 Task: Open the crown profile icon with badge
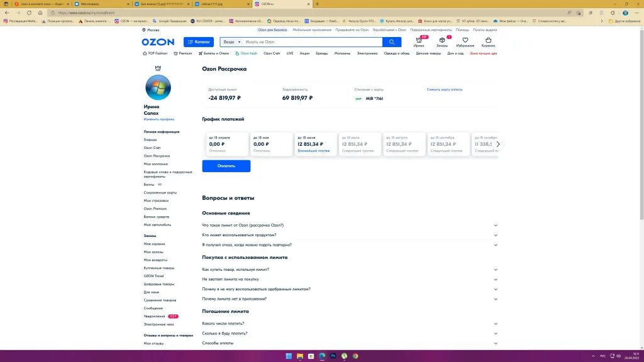coord(419,41)
